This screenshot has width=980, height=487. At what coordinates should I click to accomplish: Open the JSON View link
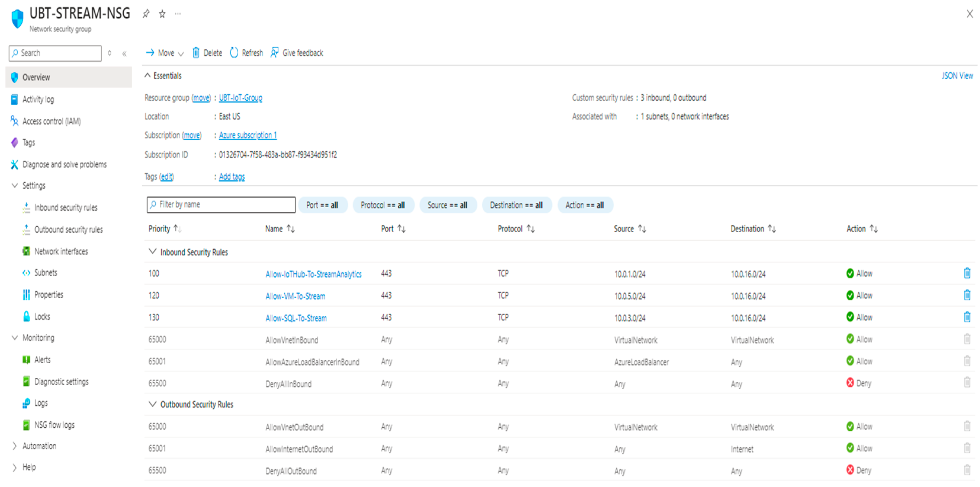(957, 76)
